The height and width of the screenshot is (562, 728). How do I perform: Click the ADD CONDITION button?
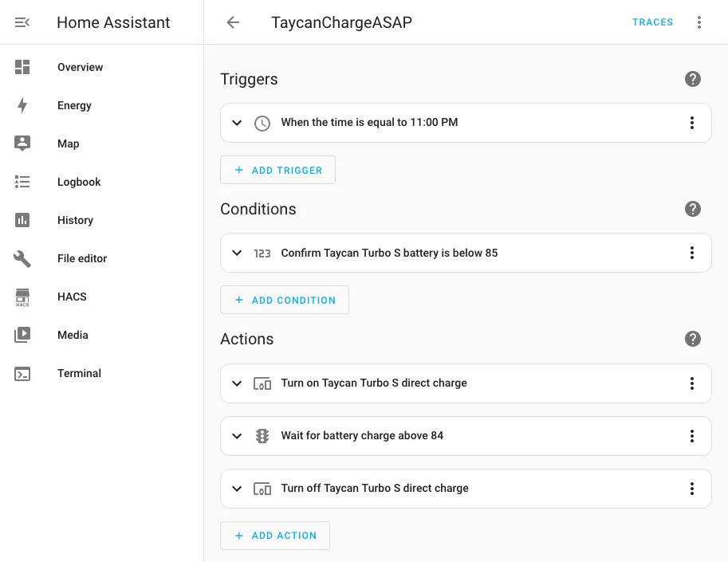coord(285,300)
